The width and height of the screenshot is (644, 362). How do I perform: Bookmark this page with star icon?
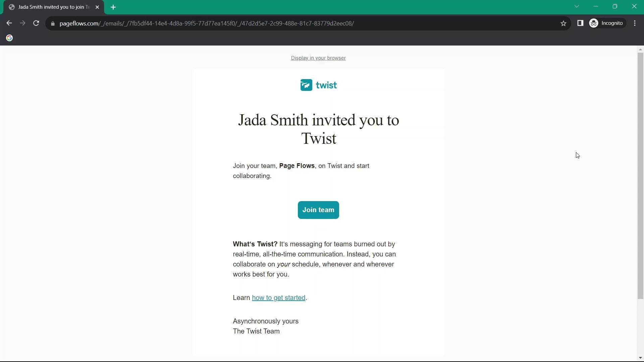click(x=563, y=23)
